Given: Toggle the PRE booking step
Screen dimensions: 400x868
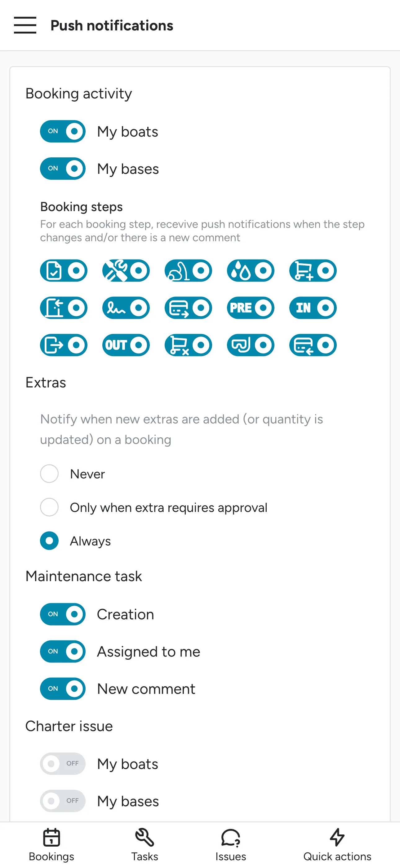Looking at the screenshot, I should (251, 308).
